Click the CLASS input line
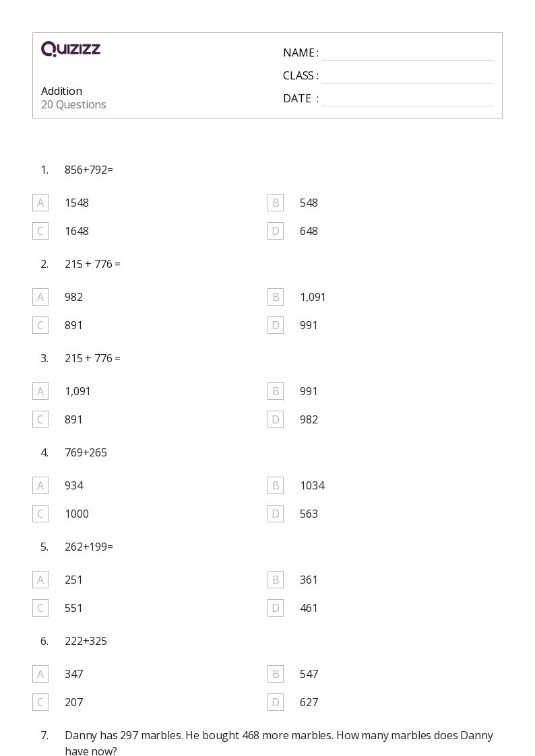The image size is (535, 756). [x=408, y=77]
